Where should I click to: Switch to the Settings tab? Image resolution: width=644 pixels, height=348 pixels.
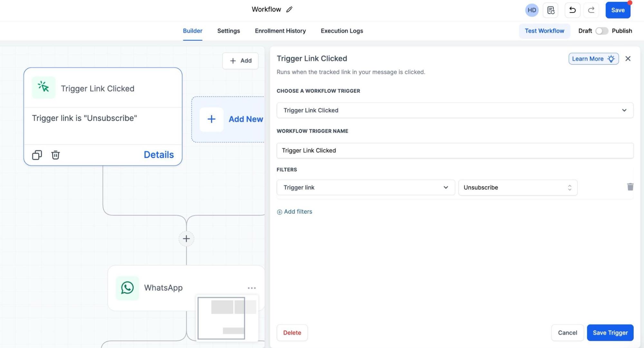point(228,31)
